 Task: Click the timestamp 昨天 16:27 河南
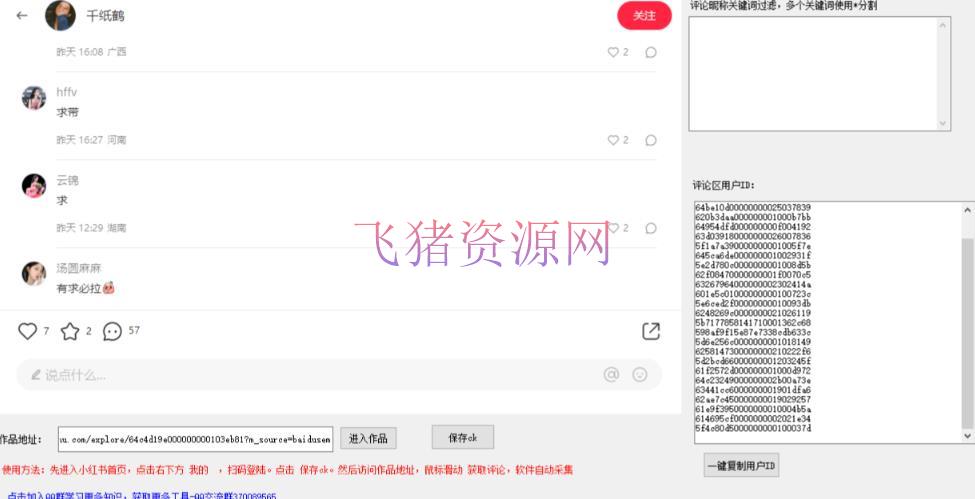click(91, 140)
